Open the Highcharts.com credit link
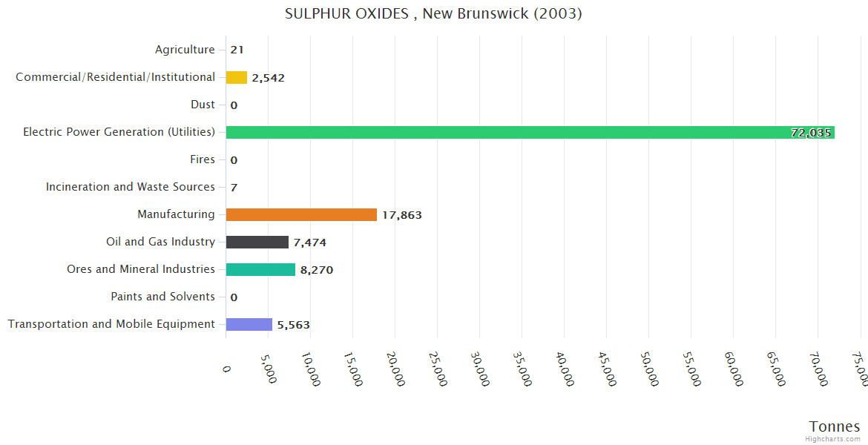 834,439
